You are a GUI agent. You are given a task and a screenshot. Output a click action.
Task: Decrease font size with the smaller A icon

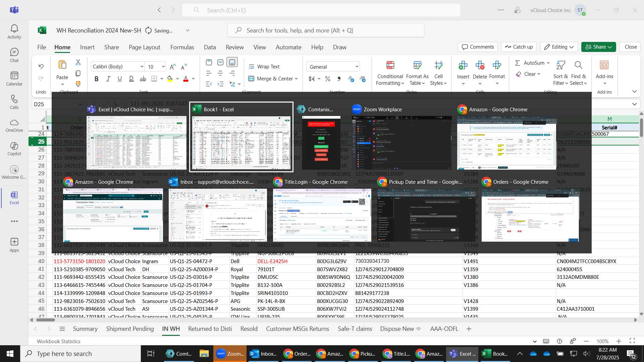184,67
